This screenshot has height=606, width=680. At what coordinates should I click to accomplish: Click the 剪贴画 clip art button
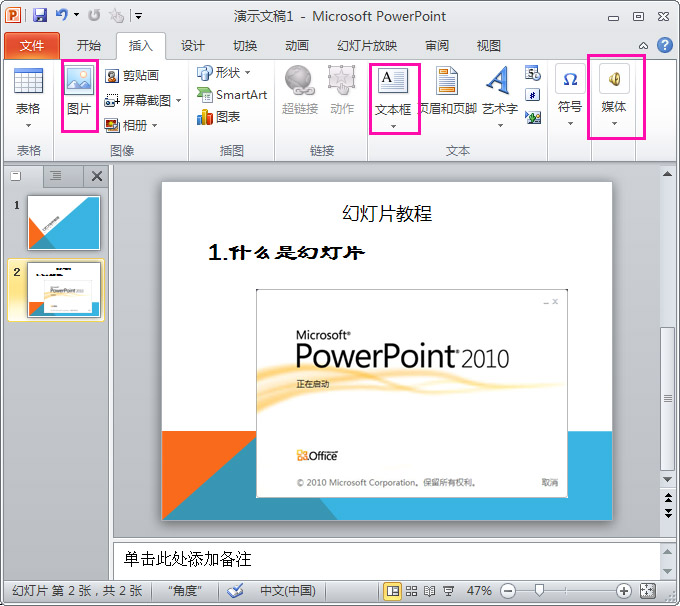coord(132,76)
